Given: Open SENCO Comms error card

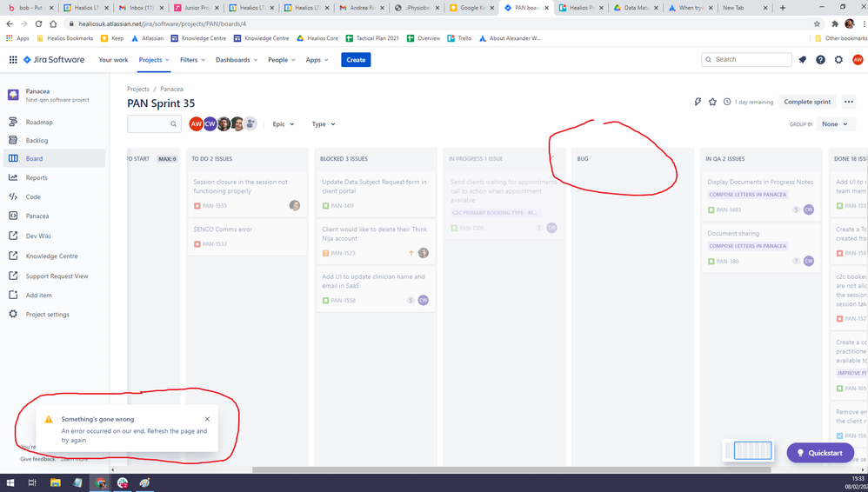Looking at the screenshot, I should tap(247, 236).
